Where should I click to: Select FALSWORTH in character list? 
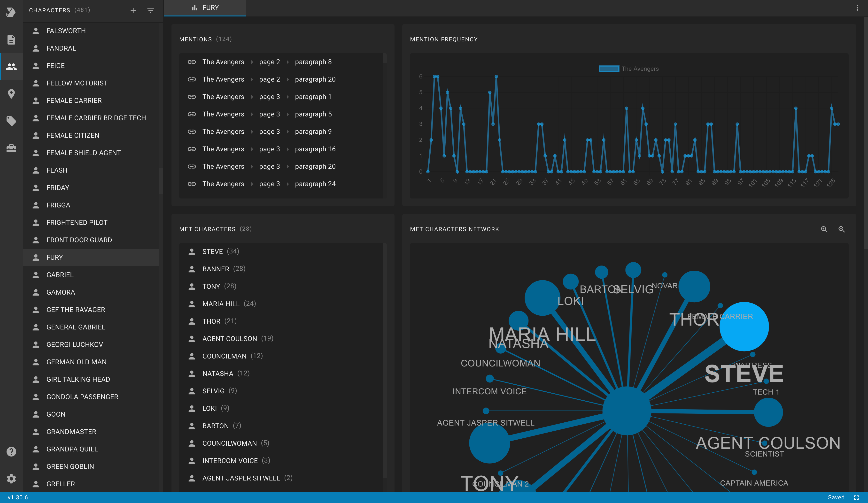91,31
